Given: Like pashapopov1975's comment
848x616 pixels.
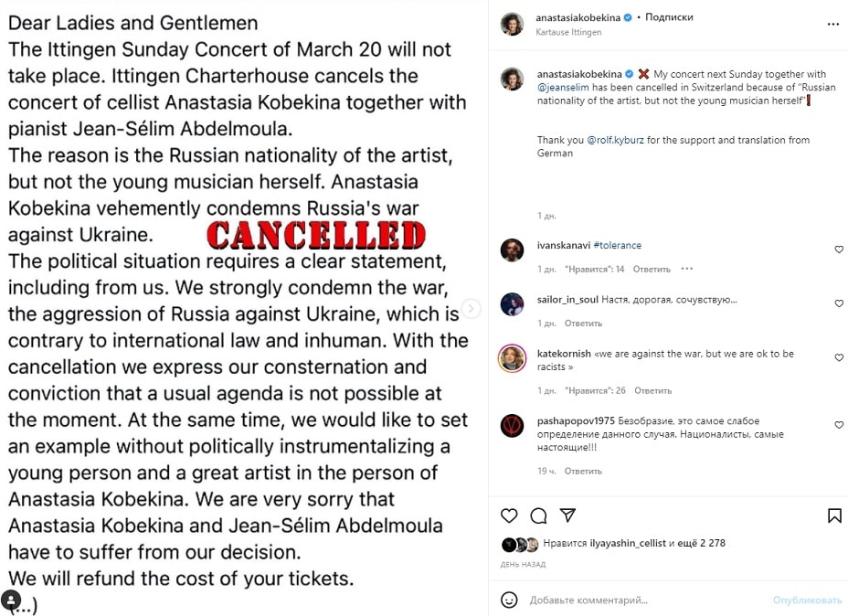Looking at the screenshot, I should coord(839,425).
